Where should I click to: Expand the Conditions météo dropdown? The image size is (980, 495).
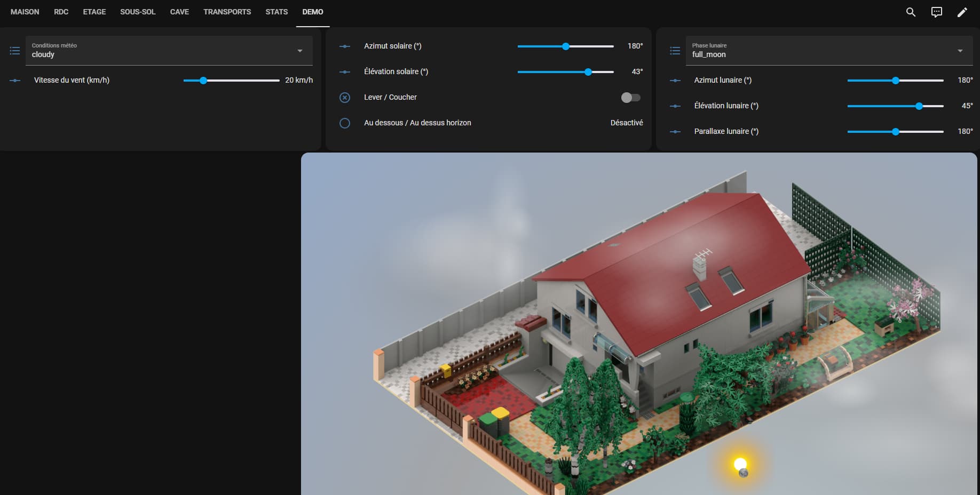[x=299, y=51]
